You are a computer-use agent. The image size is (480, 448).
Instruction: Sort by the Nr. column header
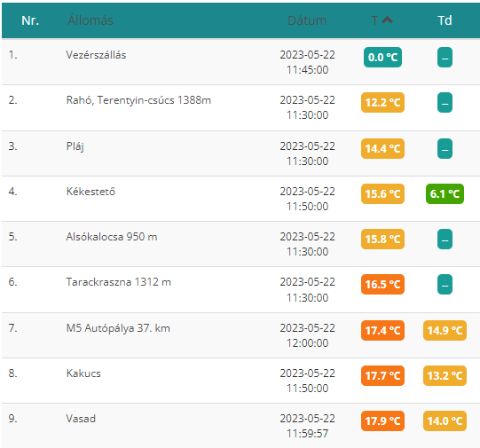pyautogui.click(x=30, y=20)
